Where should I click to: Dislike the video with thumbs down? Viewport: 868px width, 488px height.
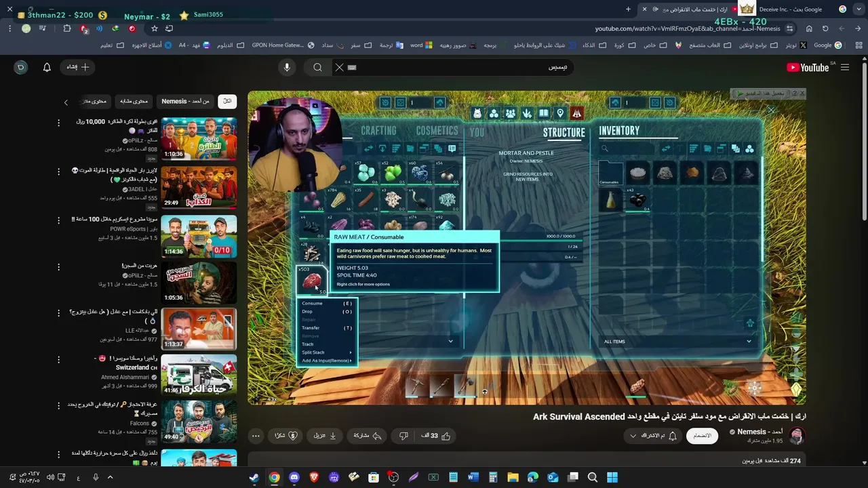click(403, 436)
